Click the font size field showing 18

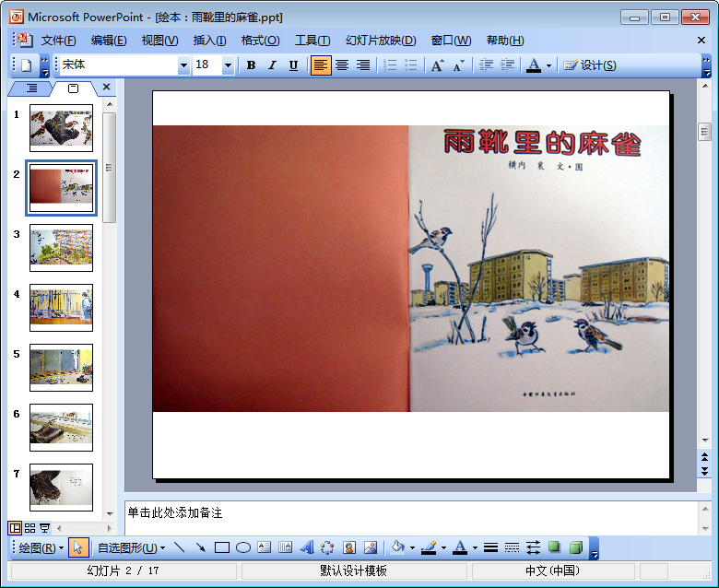tap(207, 65)
